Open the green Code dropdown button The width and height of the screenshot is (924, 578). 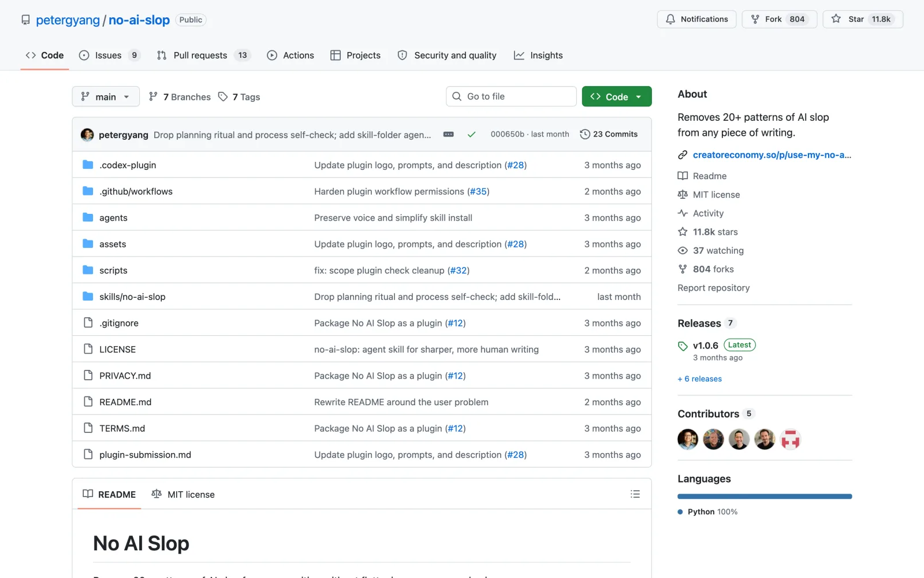(617, 97)
